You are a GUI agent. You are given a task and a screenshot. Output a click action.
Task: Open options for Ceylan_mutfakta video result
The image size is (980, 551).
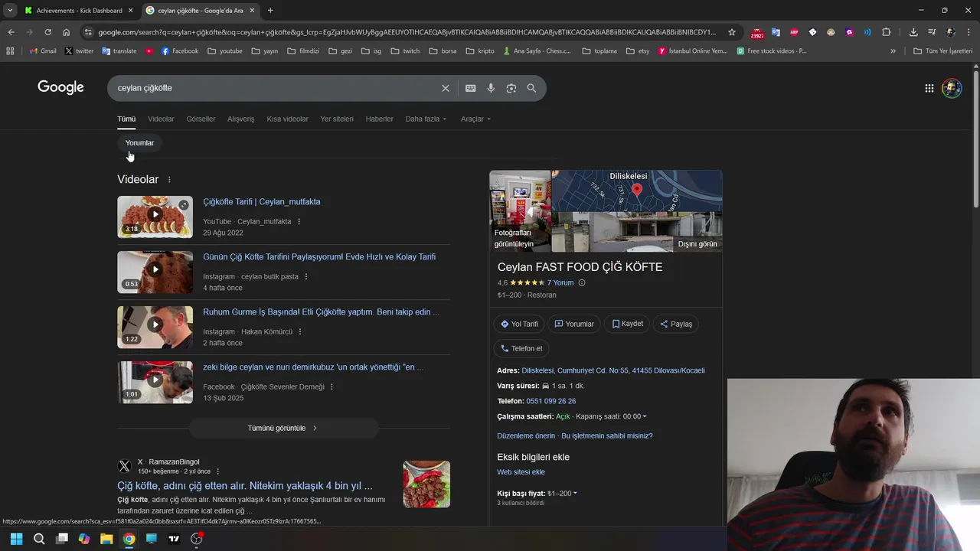point(299,222)
